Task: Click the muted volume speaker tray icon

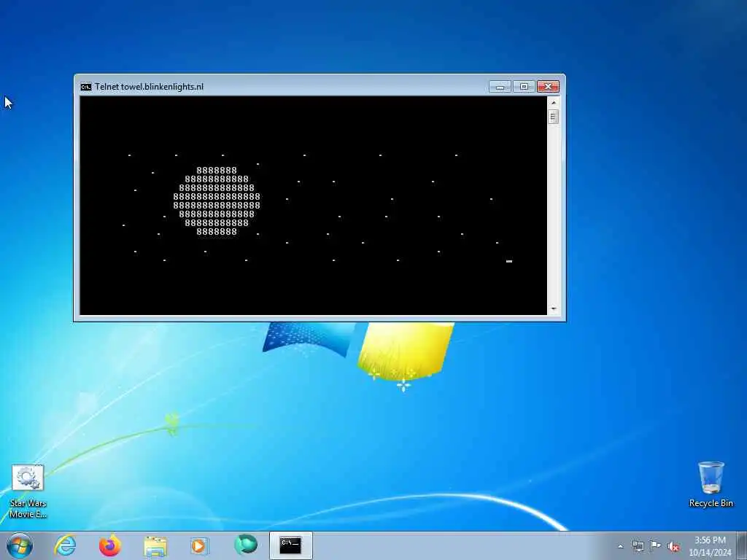Action: pyautogui.click(x=673, y=546)
